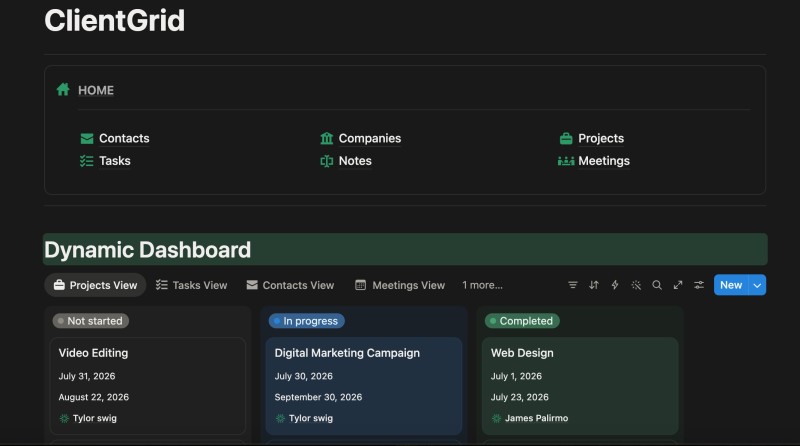The image size is (800, 446).
Task: Click the July 31, 2026 date
Action: click(x=87, y=376)
